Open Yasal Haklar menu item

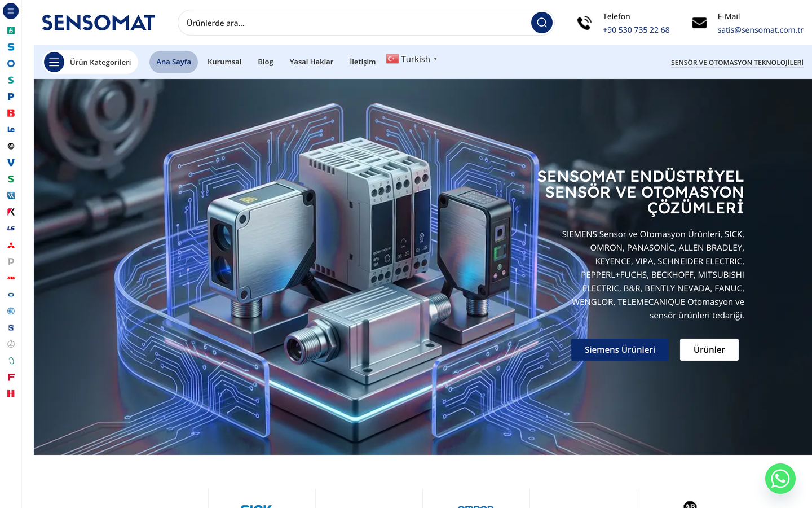pyautogui.click(x=311, y=62)
